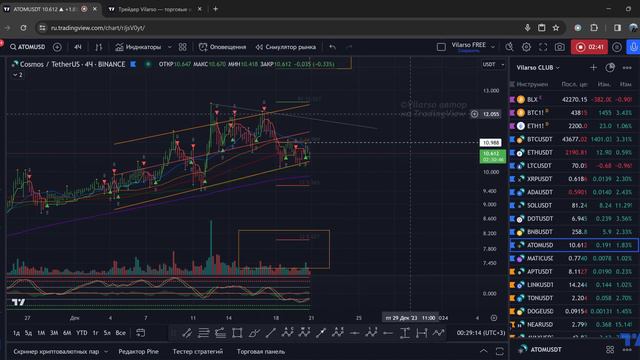Image resolution: width=640 pixels, height=360 pixels.
Task: Select price range tool in favorites bar
Action: click(x=404, y=333)
